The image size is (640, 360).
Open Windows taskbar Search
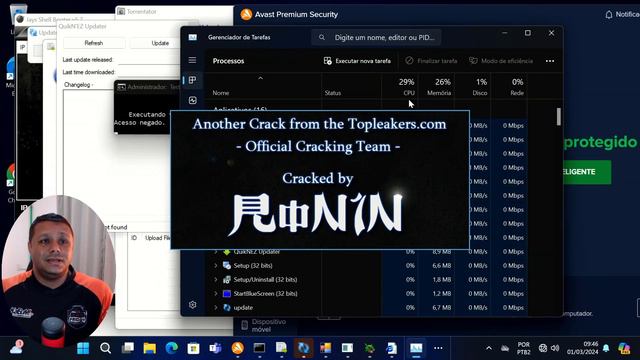[105, 348]
